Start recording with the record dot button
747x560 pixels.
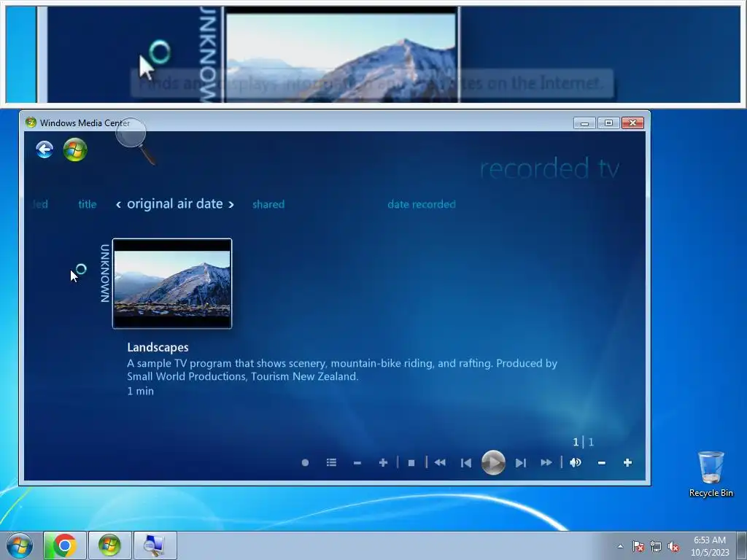305,462
